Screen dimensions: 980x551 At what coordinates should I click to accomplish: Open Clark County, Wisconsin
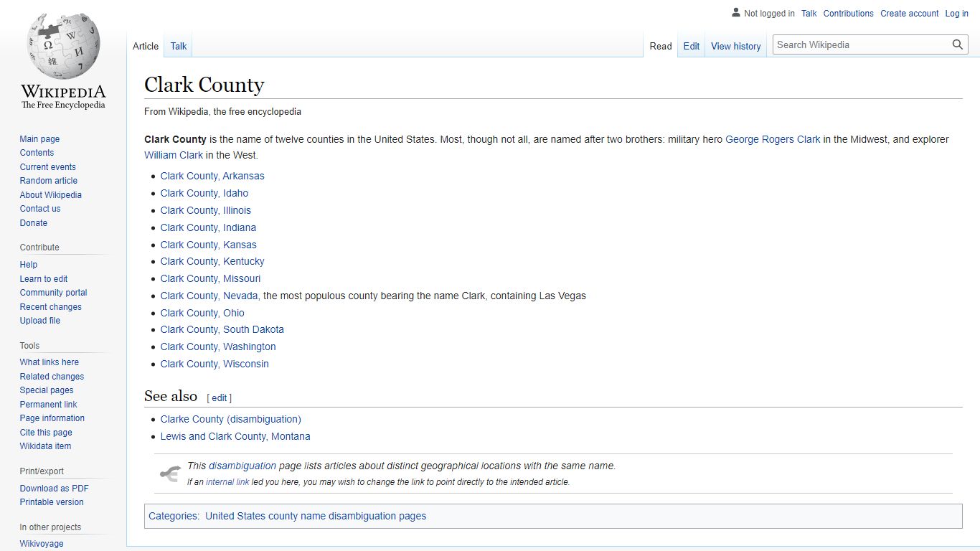click(x=215, y=364)
